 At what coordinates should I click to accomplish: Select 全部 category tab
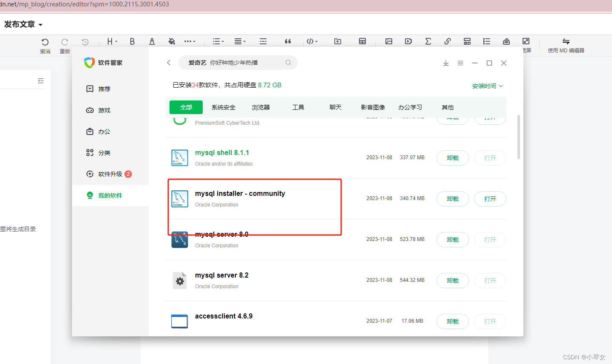(x=186, y=107)
